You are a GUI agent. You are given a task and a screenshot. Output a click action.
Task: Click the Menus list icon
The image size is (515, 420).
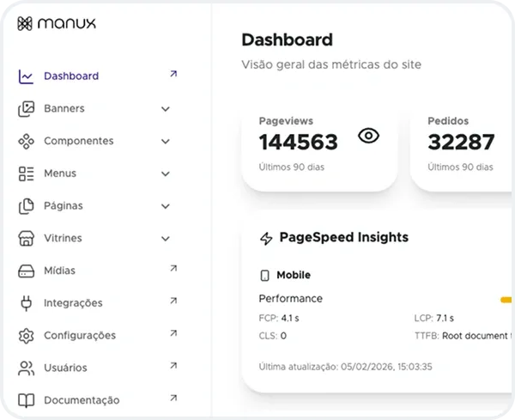click(x=27, y=173)
